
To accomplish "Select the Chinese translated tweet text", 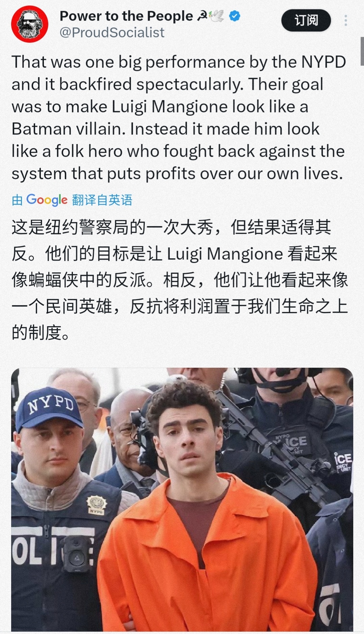I will (x=180, y=280).
